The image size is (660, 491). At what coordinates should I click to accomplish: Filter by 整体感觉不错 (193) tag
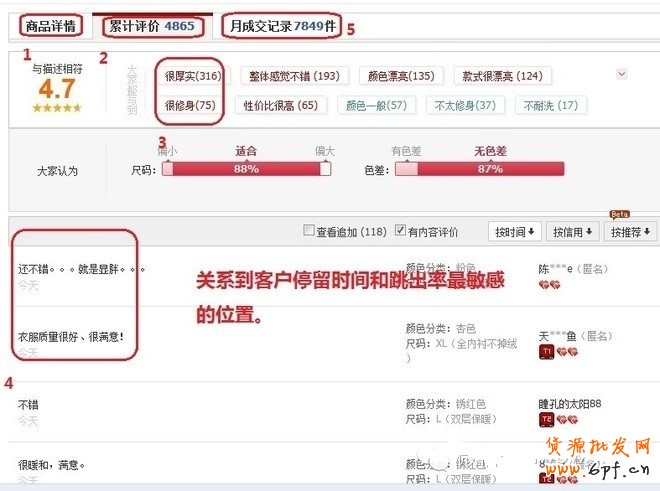(x=294, y=76)
